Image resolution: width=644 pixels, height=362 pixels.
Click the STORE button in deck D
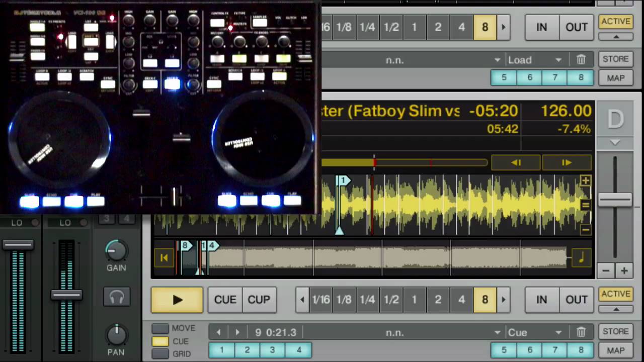616,331
